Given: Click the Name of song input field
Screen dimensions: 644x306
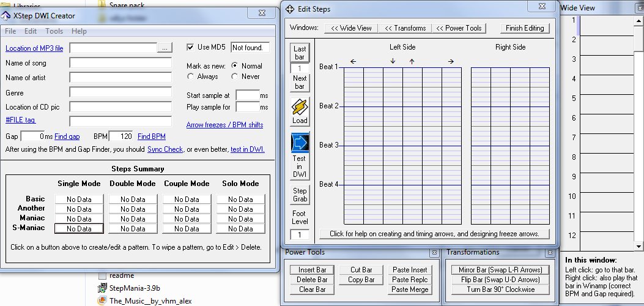Looking at the screenshot, I should point(120,63).
